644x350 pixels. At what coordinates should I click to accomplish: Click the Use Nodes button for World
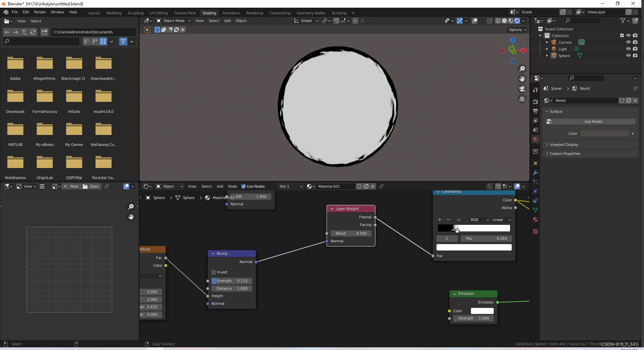591,122
